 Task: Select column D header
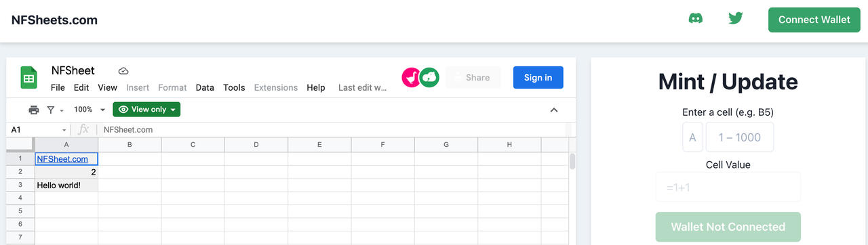click(256, 145)
